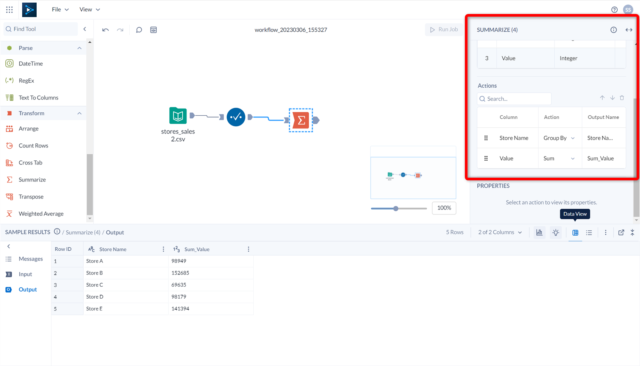Open results in new window icon
This screenshot has height=366, width=640.
pyautogui.click(x=621, y=233)
